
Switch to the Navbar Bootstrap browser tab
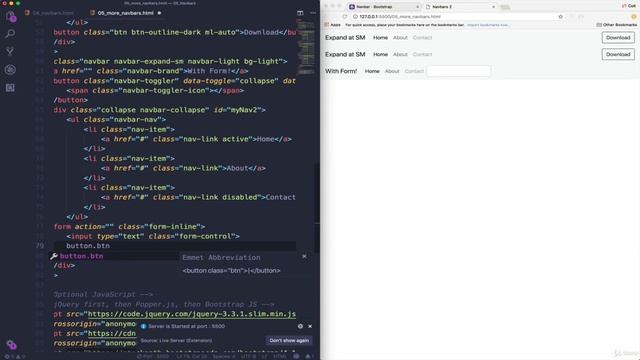[384, 7]
